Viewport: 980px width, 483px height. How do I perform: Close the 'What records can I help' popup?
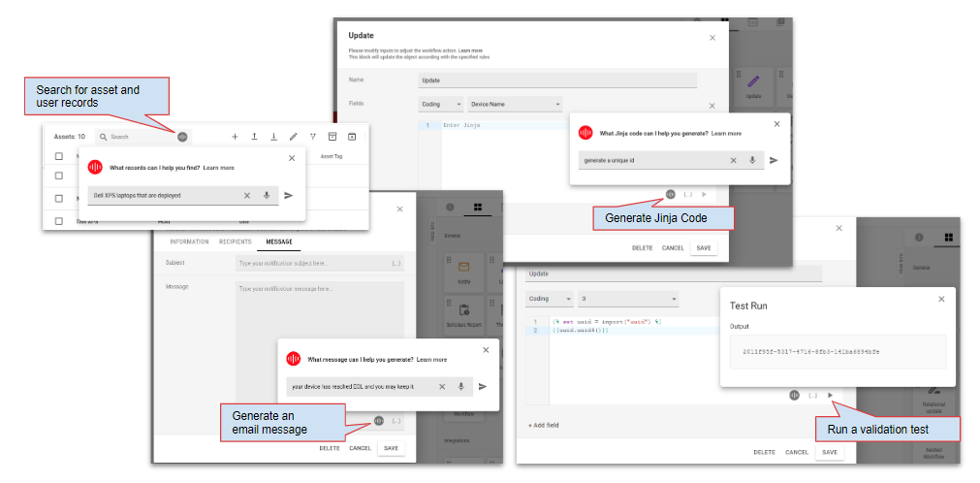[292, 158]
